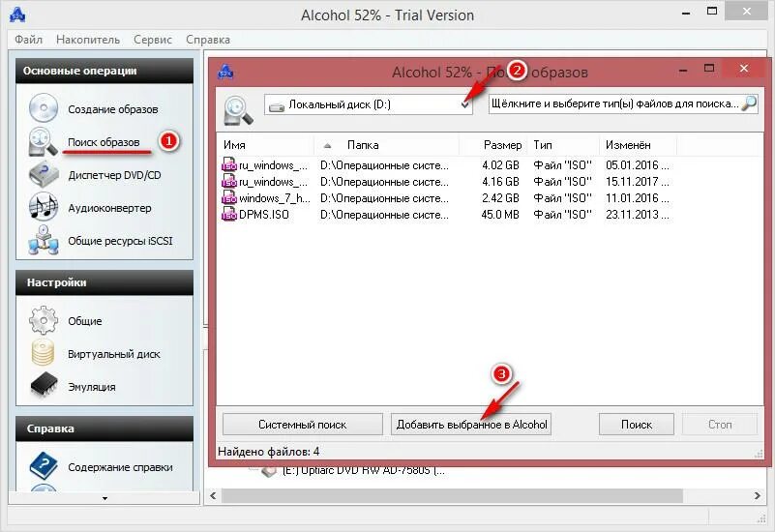Click the ISO icon of the 4.02 GB file
775x532 pixels.
click(229, 165)
